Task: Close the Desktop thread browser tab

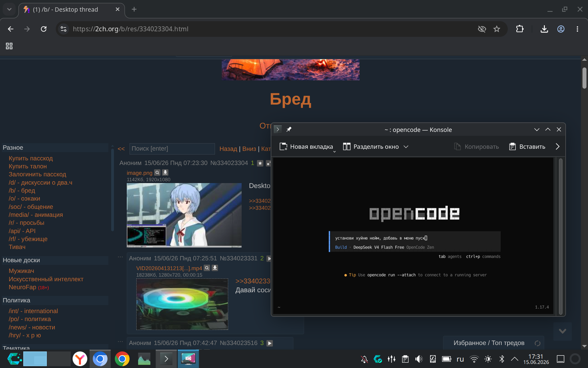Action: point(118,10)
